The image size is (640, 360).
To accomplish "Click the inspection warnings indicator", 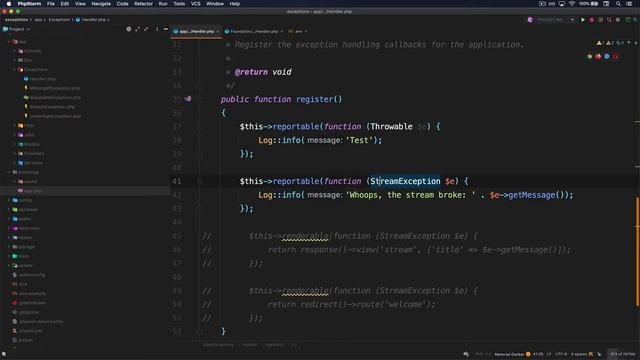I will click(x=609, y=43).
